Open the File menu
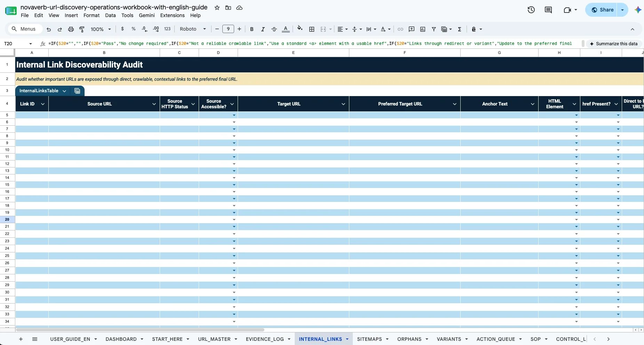The width and height of the screenshot is (644, 345). coord(25,15)
